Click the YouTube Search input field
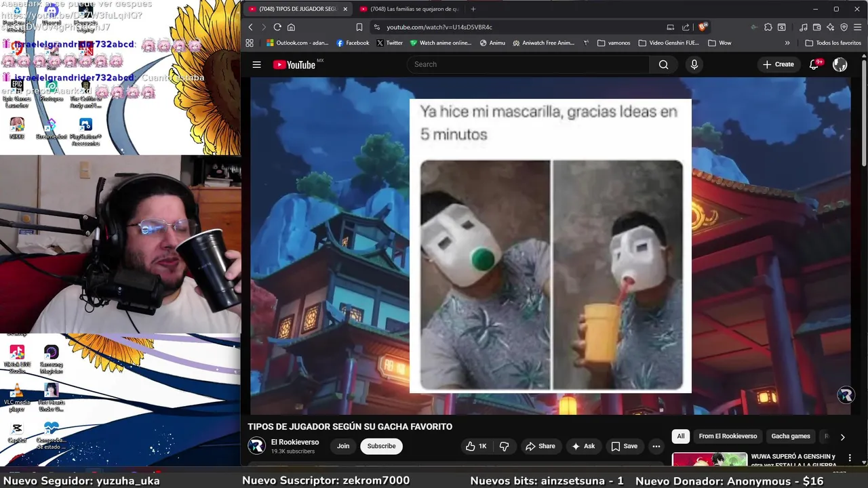The height and width of the screenshot is (488, 868). click(x=528, y=64)
